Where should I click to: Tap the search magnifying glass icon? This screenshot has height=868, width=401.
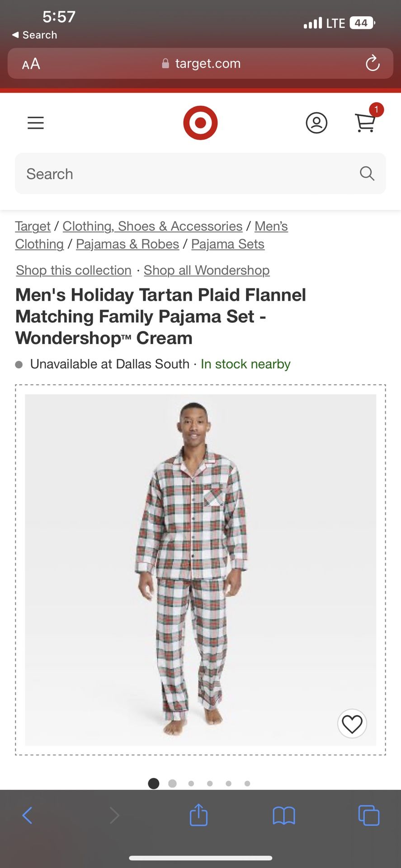(367, 174)
